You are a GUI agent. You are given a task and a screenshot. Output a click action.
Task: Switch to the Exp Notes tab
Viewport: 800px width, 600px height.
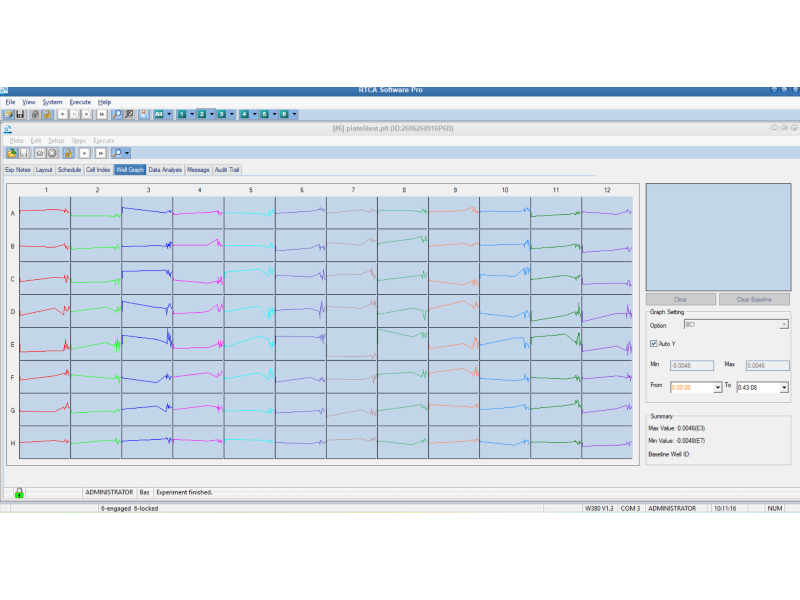(18, 170)
